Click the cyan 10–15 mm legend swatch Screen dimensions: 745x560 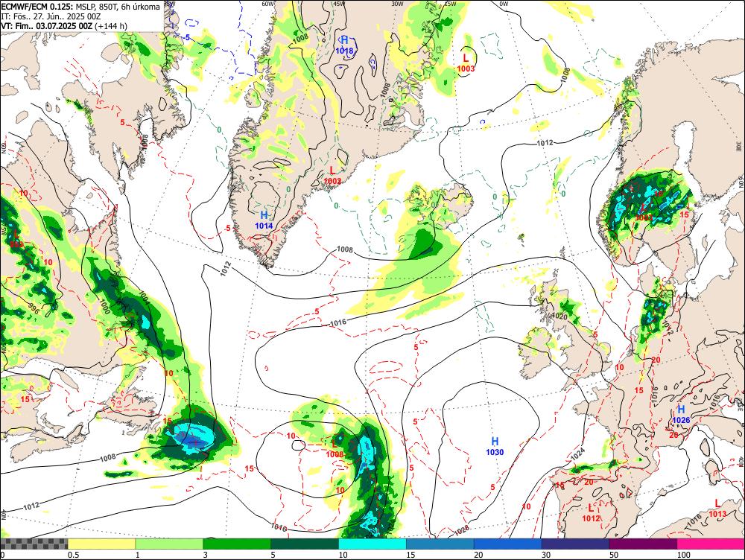[x=372, y=544]
